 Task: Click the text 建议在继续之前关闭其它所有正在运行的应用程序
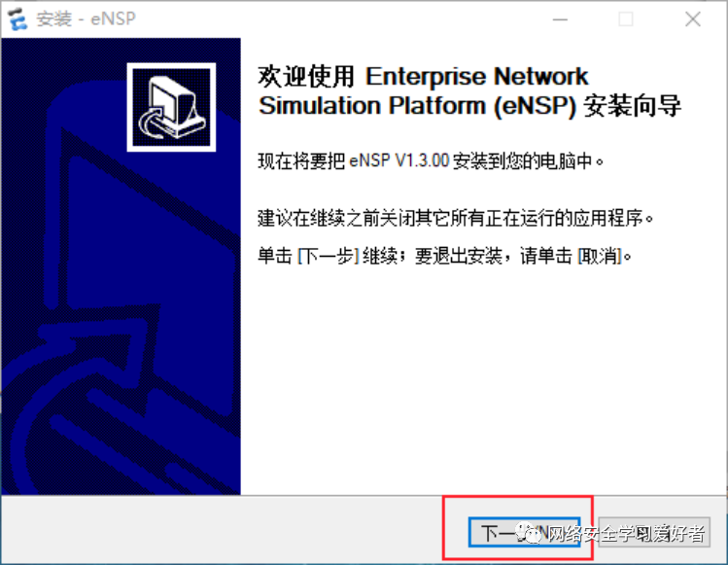click(455, 218)
